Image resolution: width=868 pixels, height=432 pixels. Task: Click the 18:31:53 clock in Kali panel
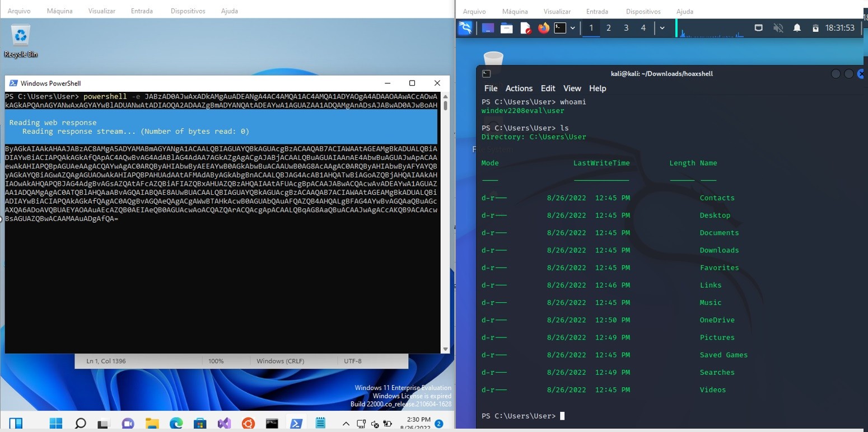pyautogui.click(x=839, y=28)
